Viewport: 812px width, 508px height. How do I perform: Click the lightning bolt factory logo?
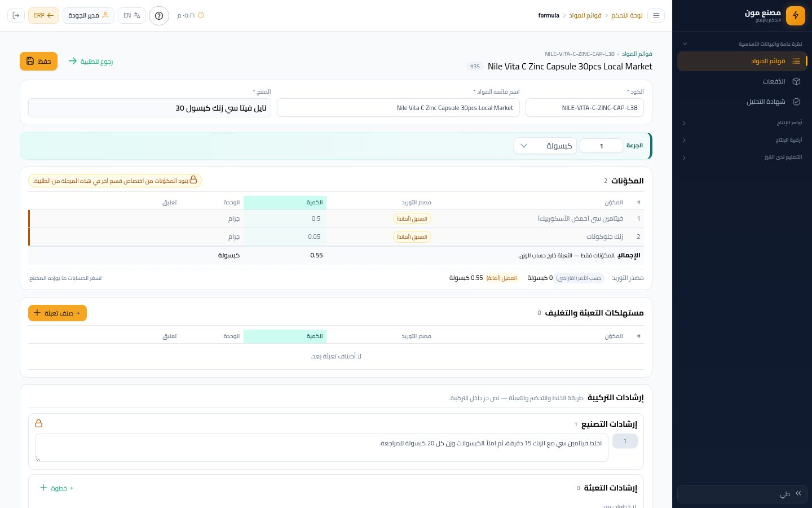point(796,15)
